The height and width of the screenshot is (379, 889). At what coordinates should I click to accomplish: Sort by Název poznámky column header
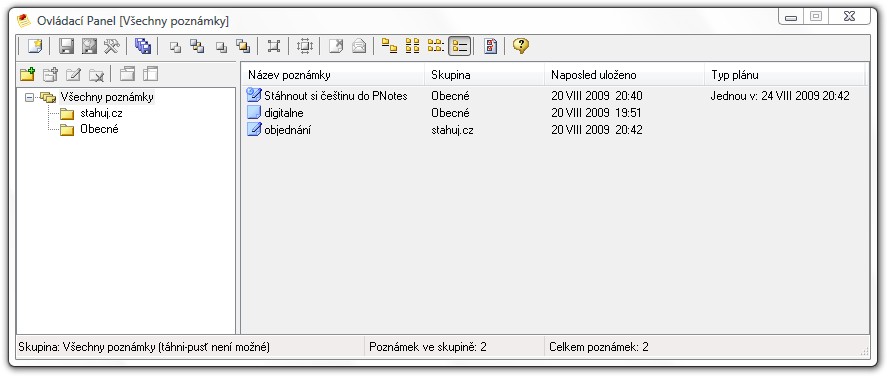(333, 75)
